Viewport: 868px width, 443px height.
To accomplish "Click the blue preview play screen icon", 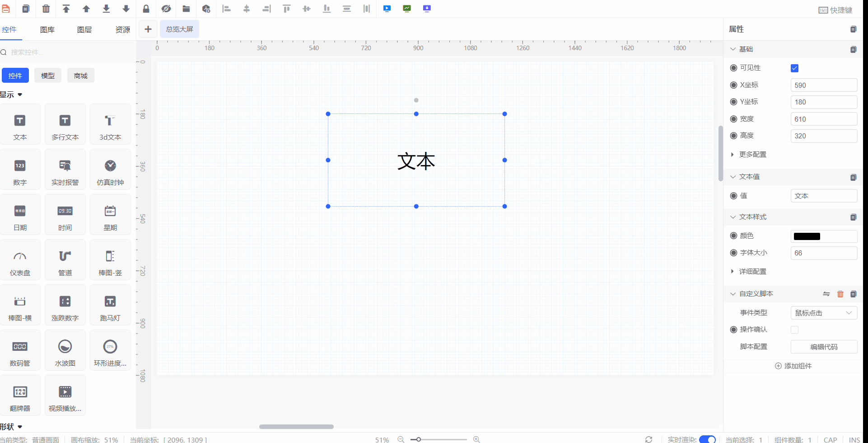I will click(387, 9).
